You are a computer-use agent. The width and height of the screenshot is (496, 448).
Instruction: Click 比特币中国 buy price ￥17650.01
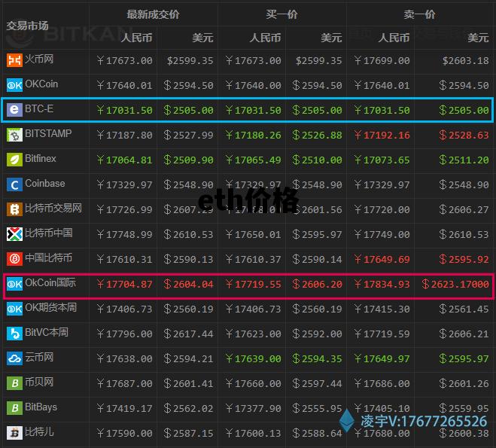point(254,234)
